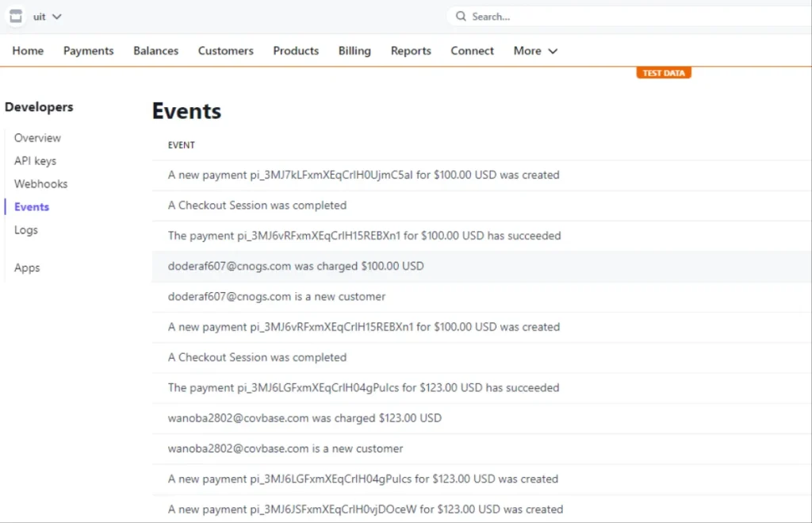Select the Billing tab
The height and width of the screenshot is (523, 812).
coord(354,51)
